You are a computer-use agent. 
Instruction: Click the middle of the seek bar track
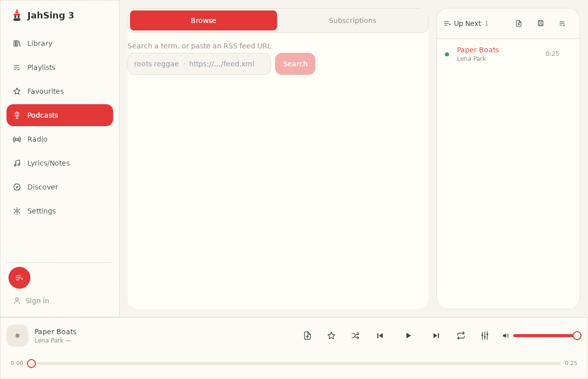[x=296, y=363]
